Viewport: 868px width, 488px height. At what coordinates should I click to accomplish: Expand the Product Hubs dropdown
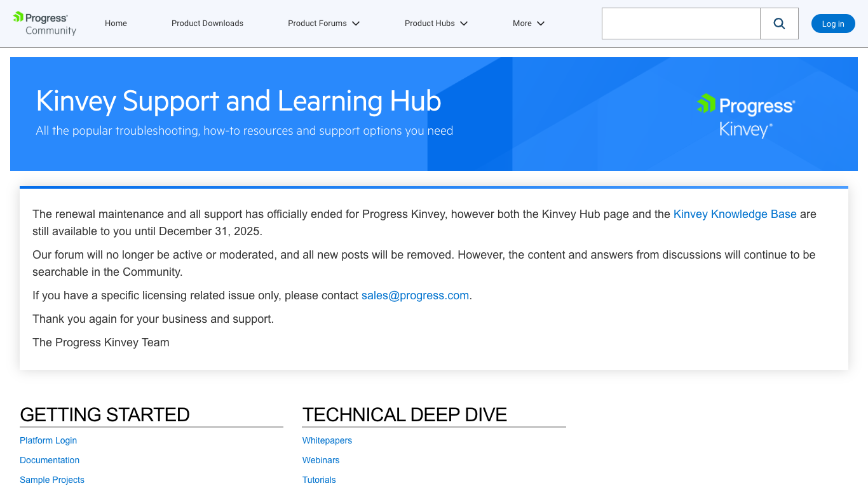coord(437,24)
